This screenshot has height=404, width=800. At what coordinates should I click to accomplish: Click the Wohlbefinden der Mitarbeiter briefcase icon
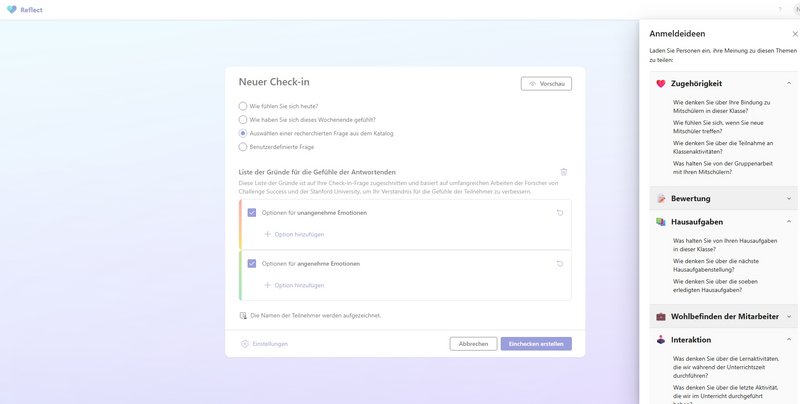[661, 316]
